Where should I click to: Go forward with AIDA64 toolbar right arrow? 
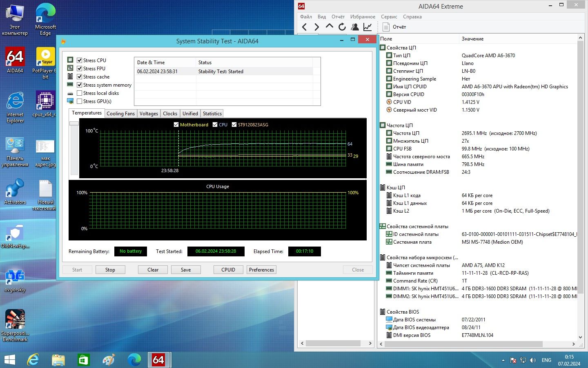coord(316,27)
